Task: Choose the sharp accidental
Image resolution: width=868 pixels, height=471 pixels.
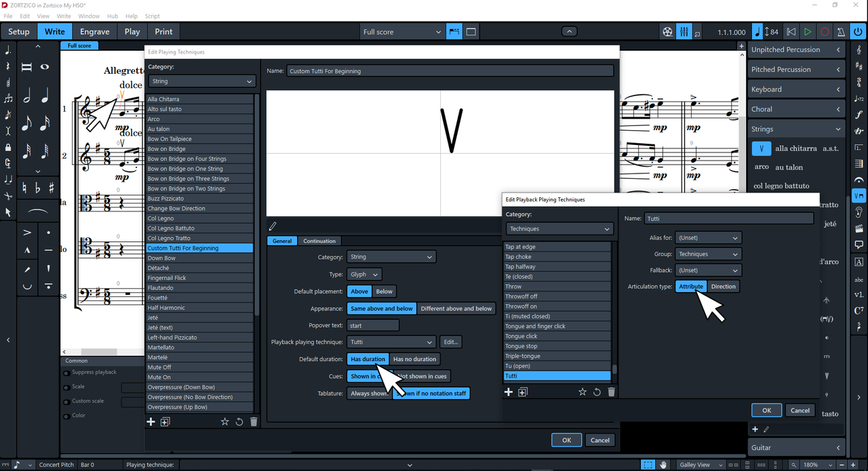Action: pyautogui.click(x=52, y=188)
